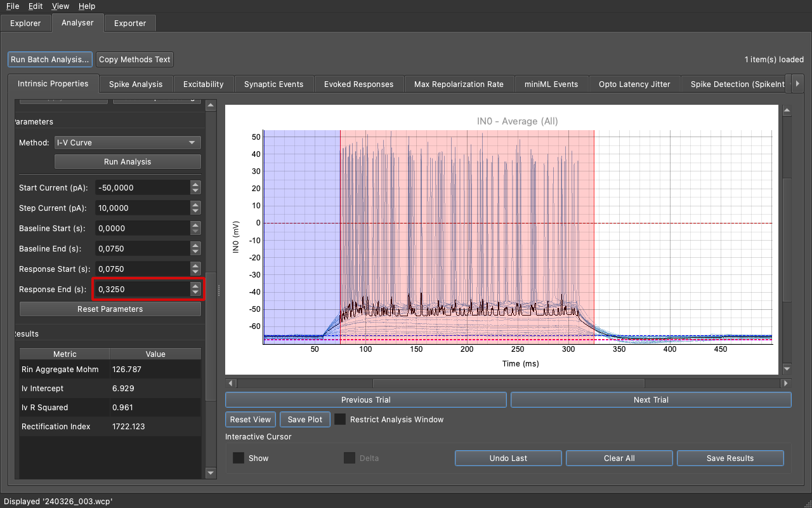Click the Metric column header
812x508 pixels.
65,354
